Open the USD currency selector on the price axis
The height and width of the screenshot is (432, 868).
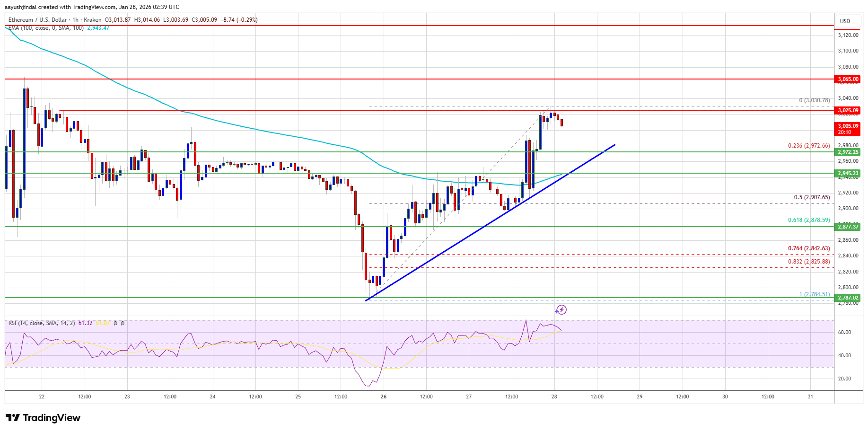(846, 21)
